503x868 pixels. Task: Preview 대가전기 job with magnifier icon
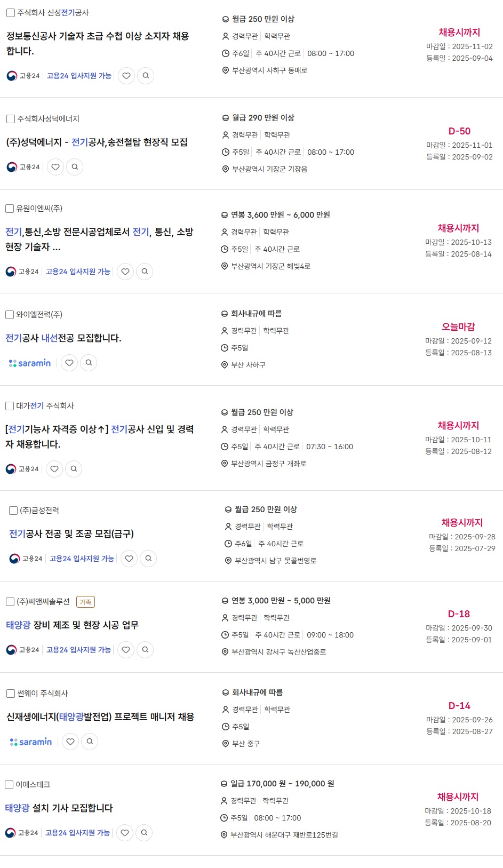point(74,469)
